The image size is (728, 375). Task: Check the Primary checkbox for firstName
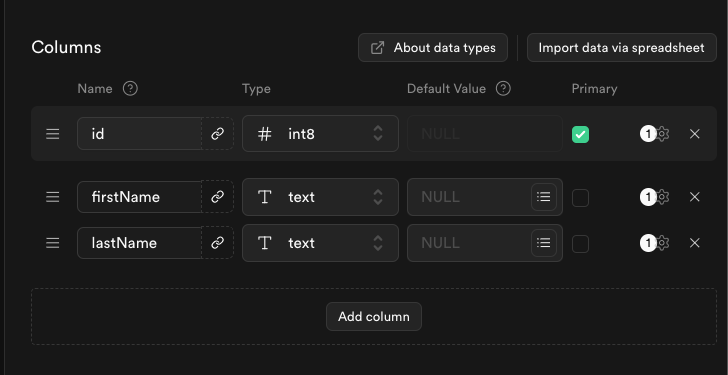[580, 198]
